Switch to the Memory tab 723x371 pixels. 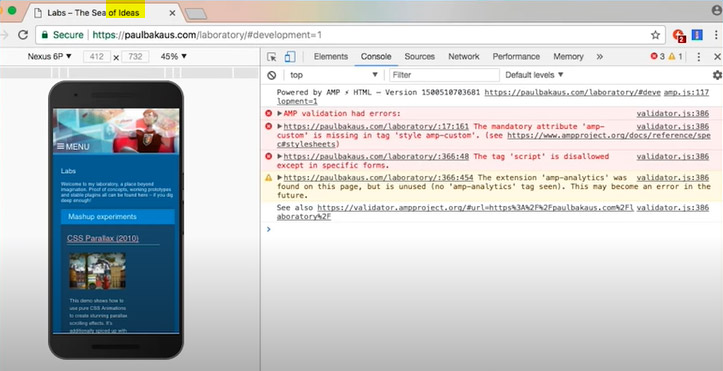point(569,57)
